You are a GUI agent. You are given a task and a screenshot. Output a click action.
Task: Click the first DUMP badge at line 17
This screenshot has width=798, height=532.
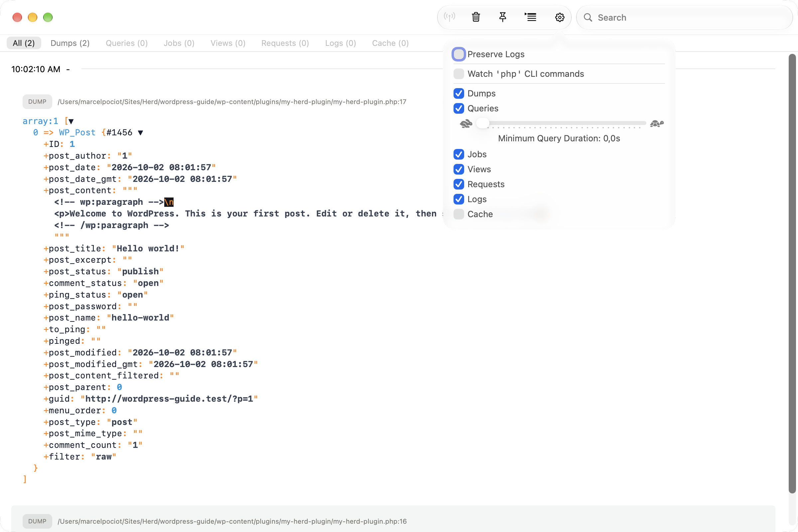point(37,102)
